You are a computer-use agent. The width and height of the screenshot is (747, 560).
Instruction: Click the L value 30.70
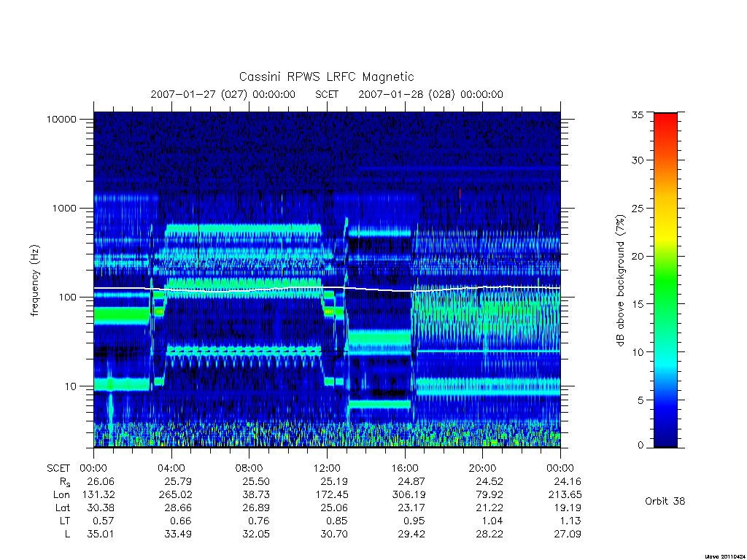click(334, 534)
